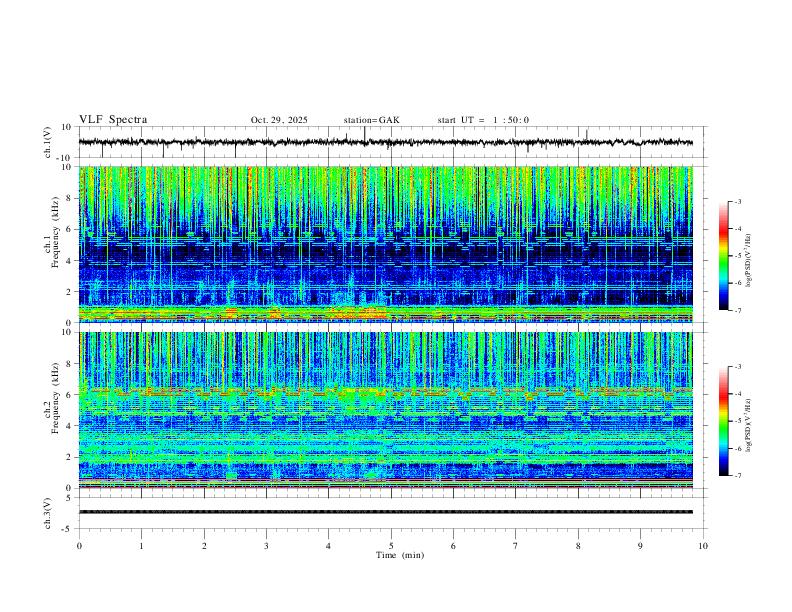
Task: Click the 'VLF Spectra' title text
Action: pos(113,120)
